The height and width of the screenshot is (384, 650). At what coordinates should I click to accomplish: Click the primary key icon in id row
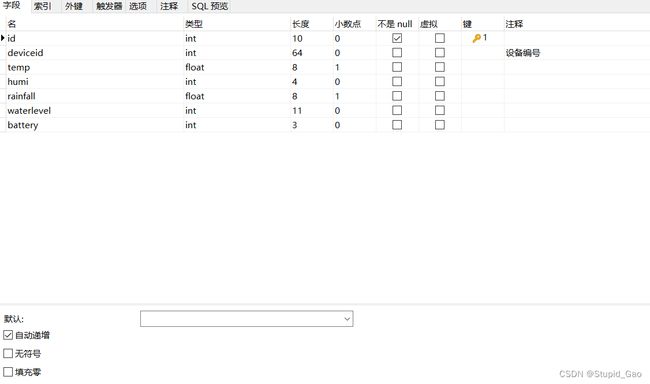[476, 38]
